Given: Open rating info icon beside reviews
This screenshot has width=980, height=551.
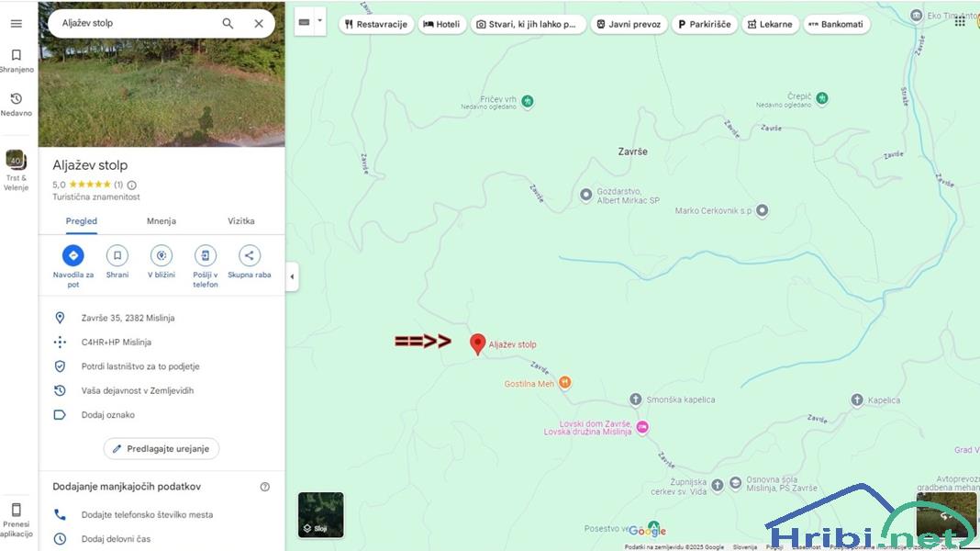Looking at the screenshot, I should point(132,185).
